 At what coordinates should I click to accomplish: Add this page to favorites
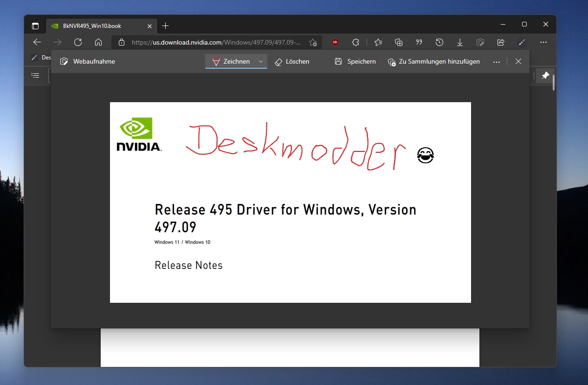coord(313,42)
